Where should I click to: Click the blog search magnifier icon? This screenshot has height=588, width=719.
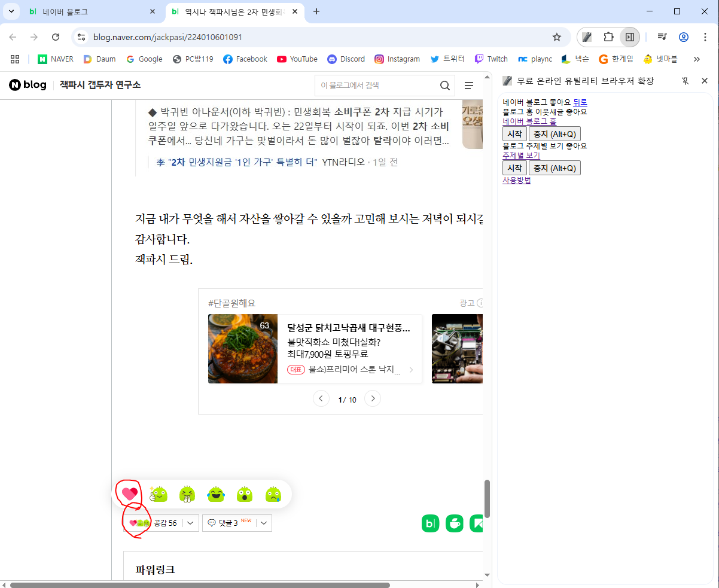point(445,86)
